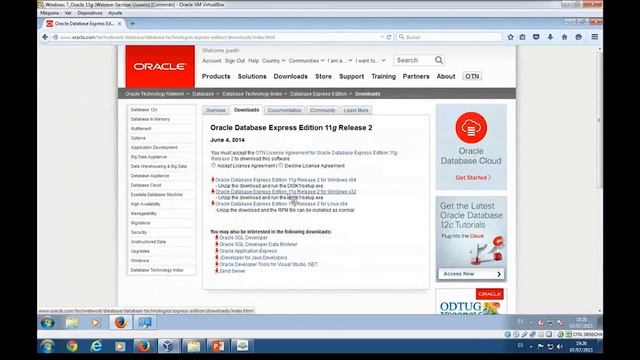Expand the Communities dropdown
This screenshot has width=640, height=360.
pos(306,61)
